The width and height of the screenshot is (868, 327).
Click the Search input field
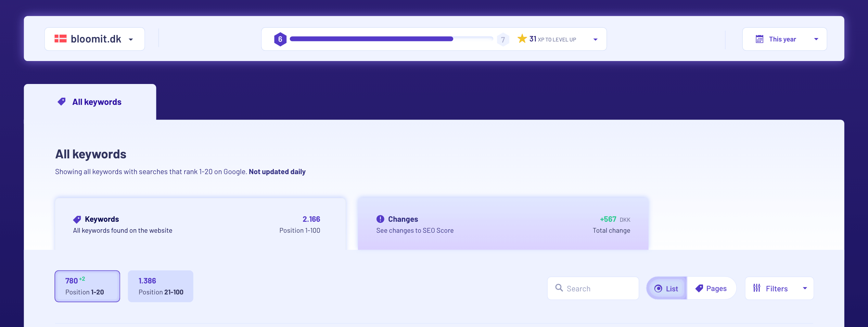(x=599, y=289)
